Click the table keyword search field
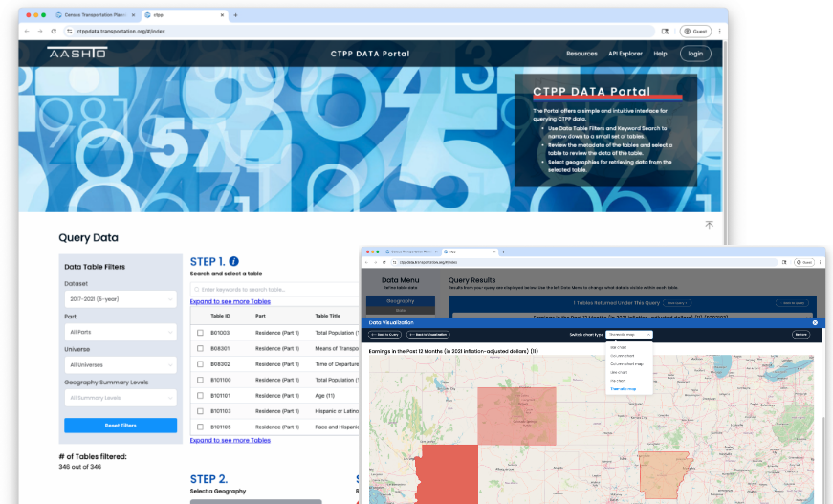This screenshot has height=504, width=833. [274, 290]
